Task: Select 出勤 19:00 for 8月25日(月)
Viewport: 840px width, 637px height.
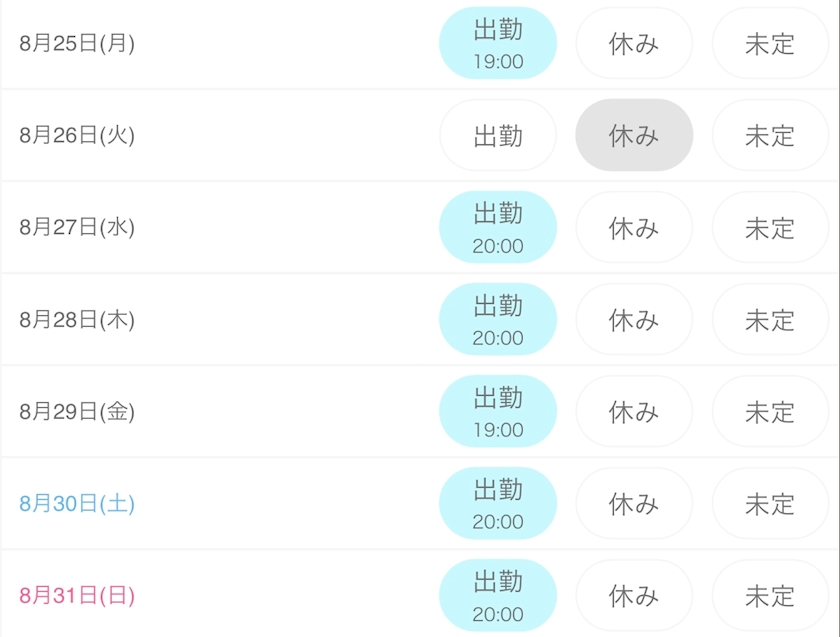Action: 498,44
